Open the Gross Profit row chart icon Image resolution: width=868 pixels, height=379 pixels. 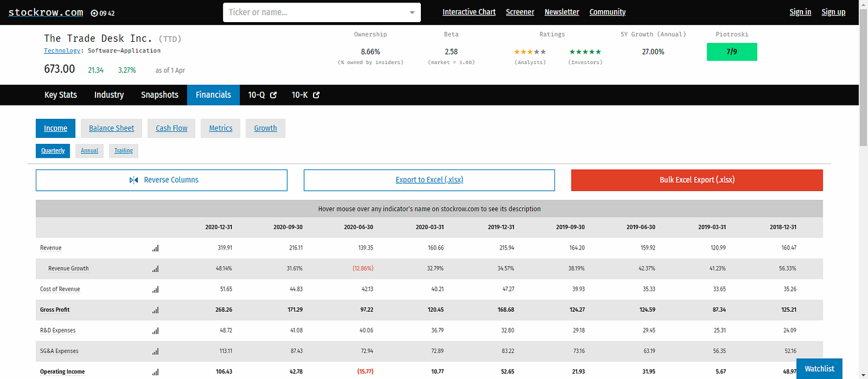[x=156, y=310]
